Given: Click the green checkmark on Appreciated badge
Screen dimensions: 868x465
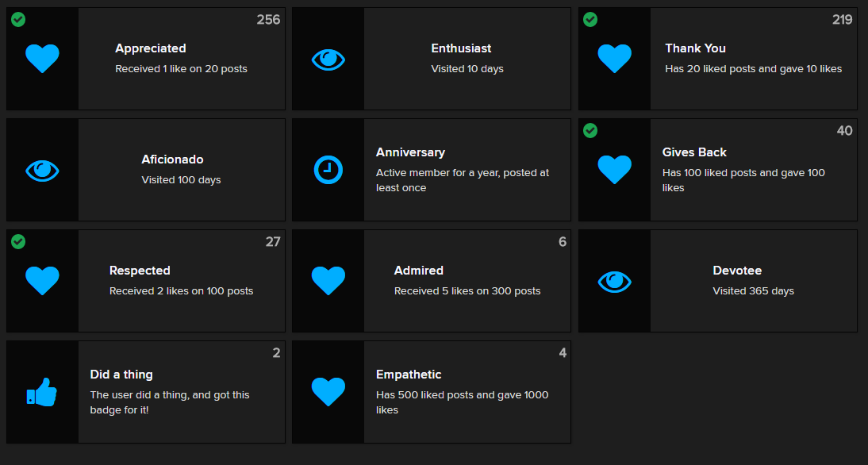Looking at the screenshot, I should tap(18, 19).
